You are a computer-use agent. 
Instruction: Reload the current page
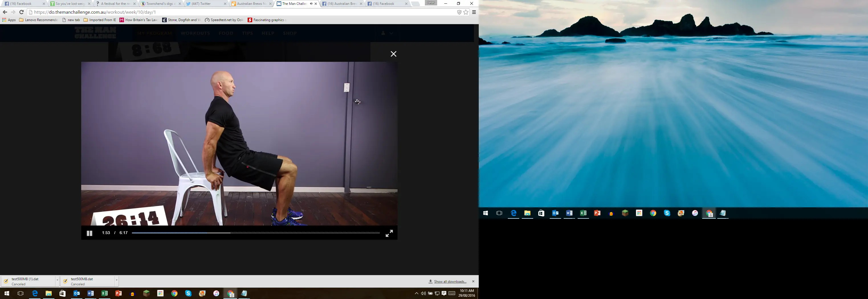pyautogui.click(x=21, y=12)
